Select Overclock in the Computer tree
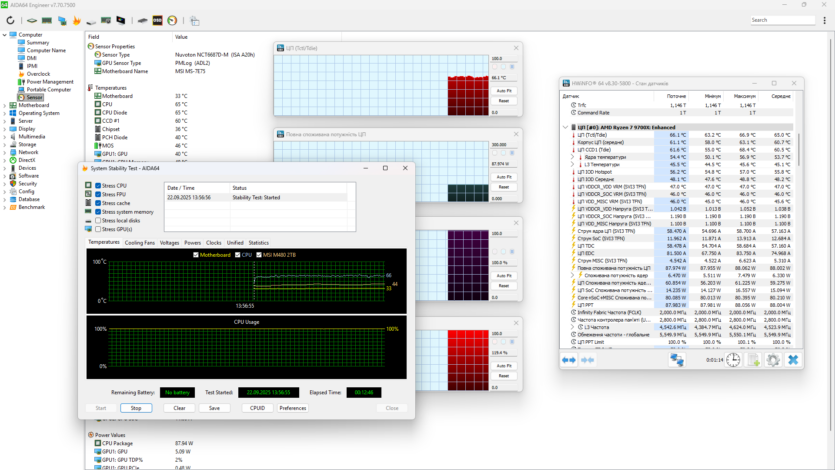This screenshot has height=470, width=835. point(38,74)
